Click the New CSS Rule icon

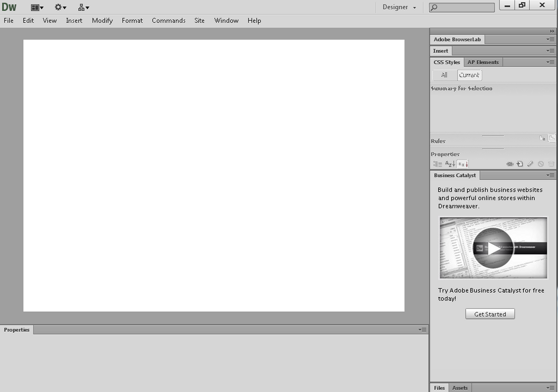520,164
